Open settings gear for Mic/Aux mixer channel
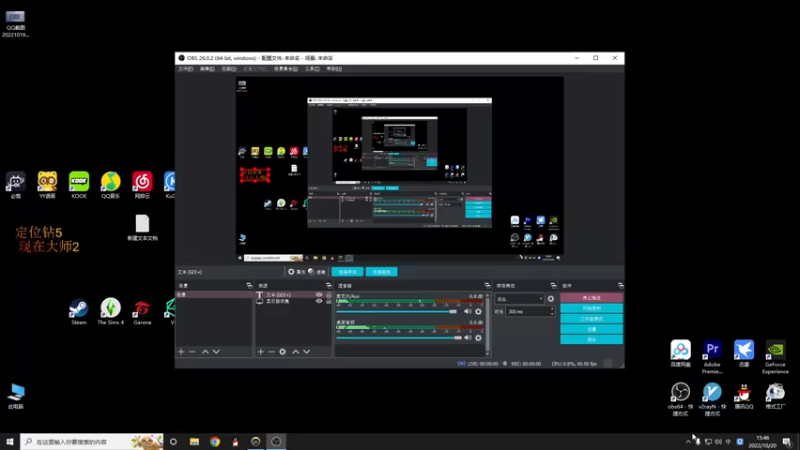This screenshot has height=450, width=800. [x=478, y=311]
